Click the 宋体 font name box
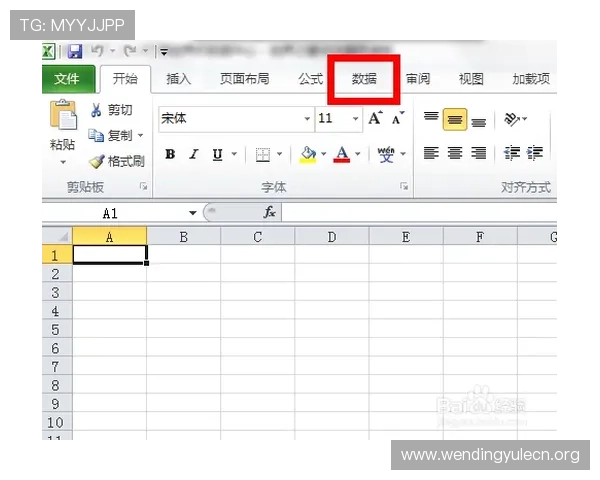Viewport: 600px width, 480px height. click(230, 119)
